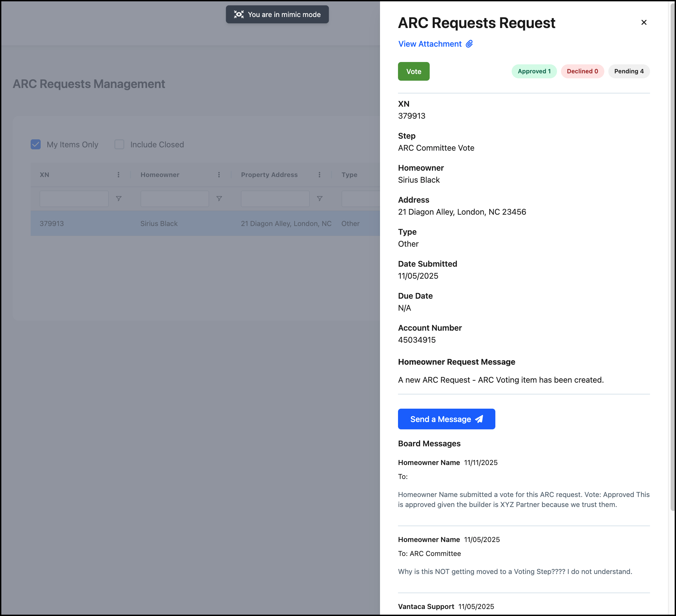The image size is (676, 616).
Task: Click the Homeowner column filter funnel icon
Action: pyautogui.click(x=219, y=199)
